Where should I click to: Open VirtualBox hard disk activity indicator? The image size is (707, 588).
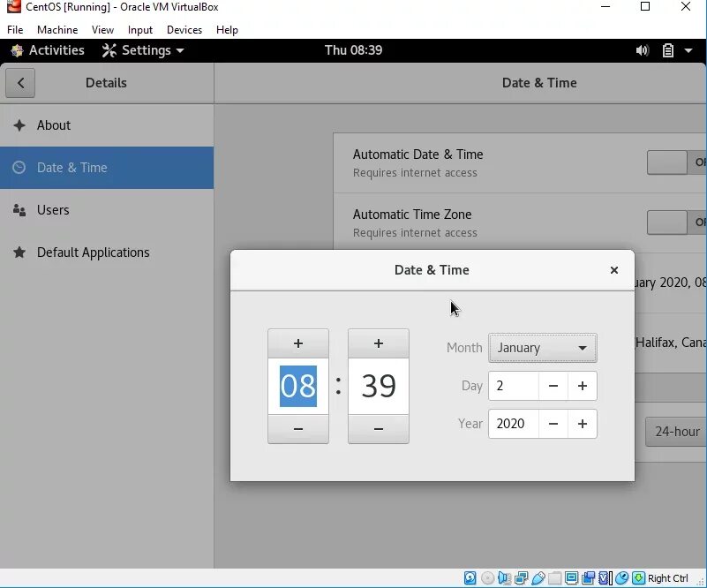[470, 578]
